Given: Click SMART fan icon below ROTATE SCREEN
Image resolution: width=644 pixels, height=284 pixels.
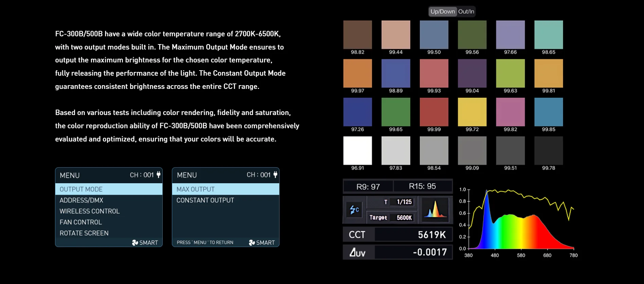Looking at the screenshot, I should [x=135, y=243].
